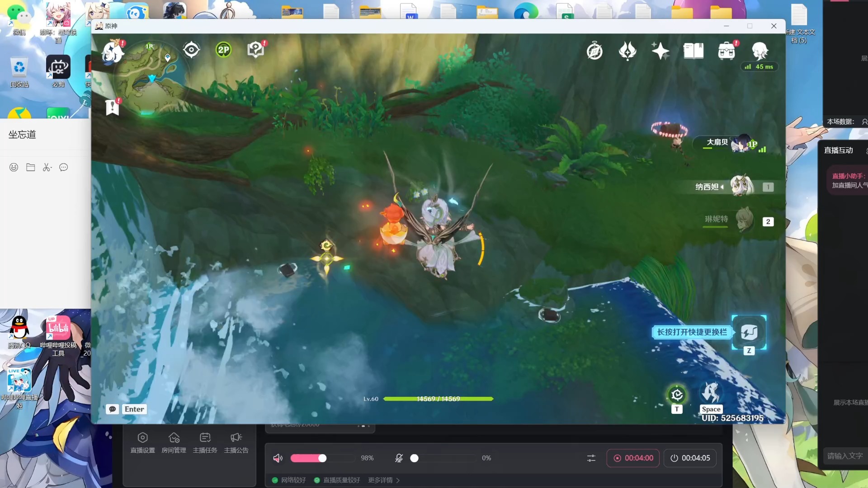This screenshot has width=868, height=488.
Task: Open the in-game chat bubble icon
Action: (113, 409)
